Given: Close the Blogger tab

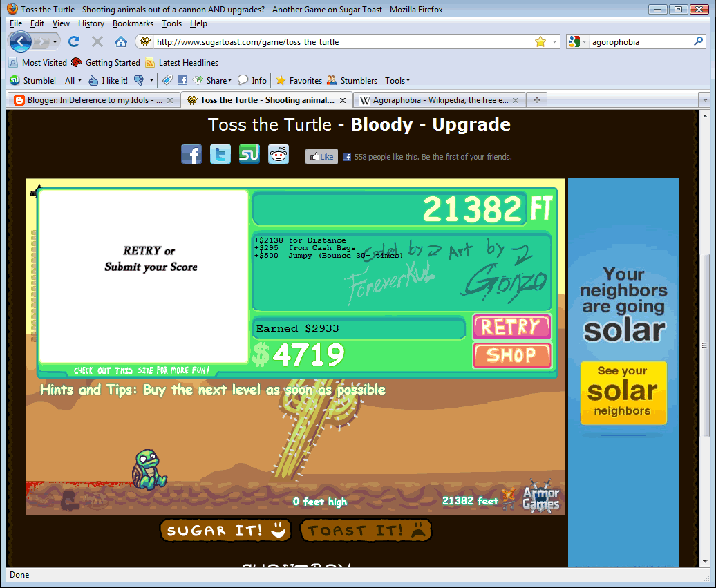Looking at the screenshot, I should (170, 100).
